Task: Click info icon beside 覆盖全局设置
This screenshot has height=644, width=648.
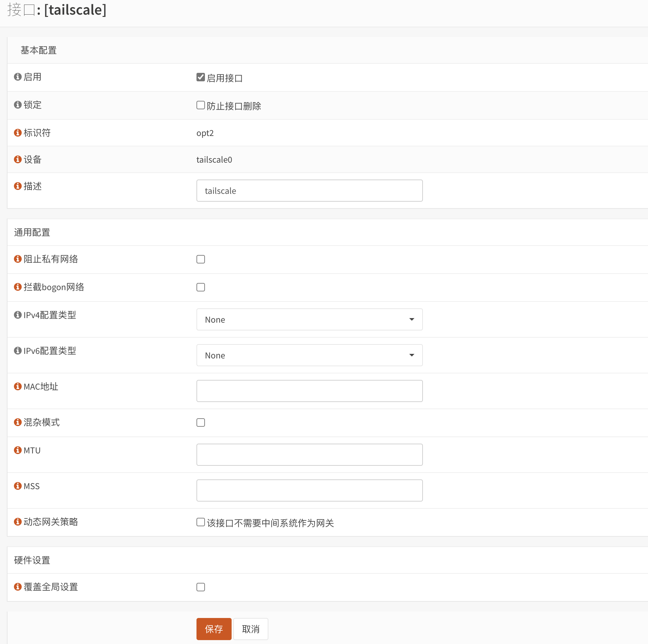Action: coord(18,587)
